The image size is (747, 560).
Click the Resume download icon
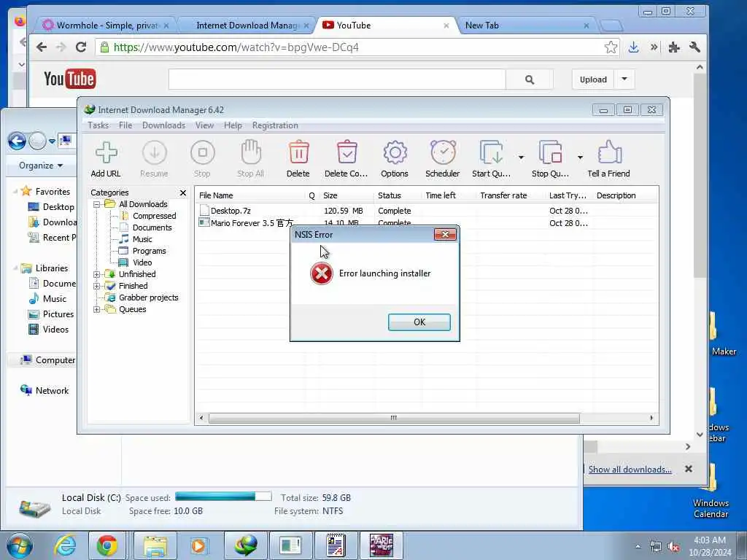pyautogui.click(x=155, y=153)
